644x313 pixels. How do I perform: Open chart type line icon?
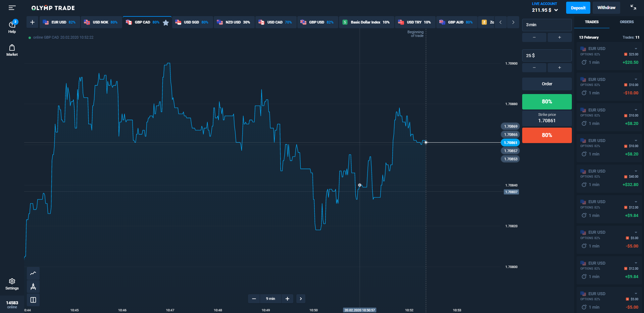tap(33, 273)
